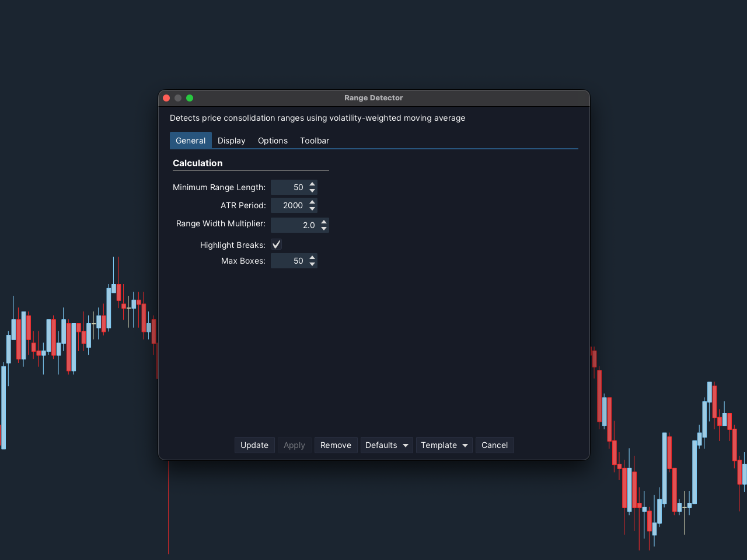Screen dimensions: 747x560
Task: Go to the General tab
Action: (190, 141)
